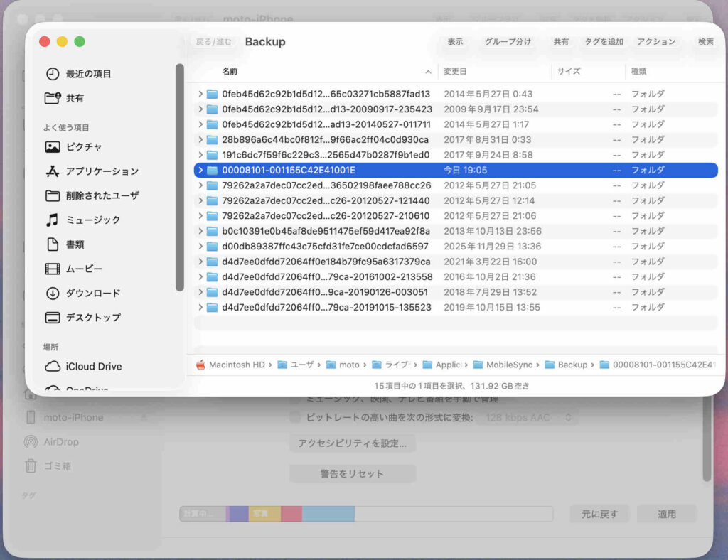Viewport: 728px width, 560px height.
Task: Go to ミュージック in the sidebar
Action: pyautogui.click(x=92, y=220)
